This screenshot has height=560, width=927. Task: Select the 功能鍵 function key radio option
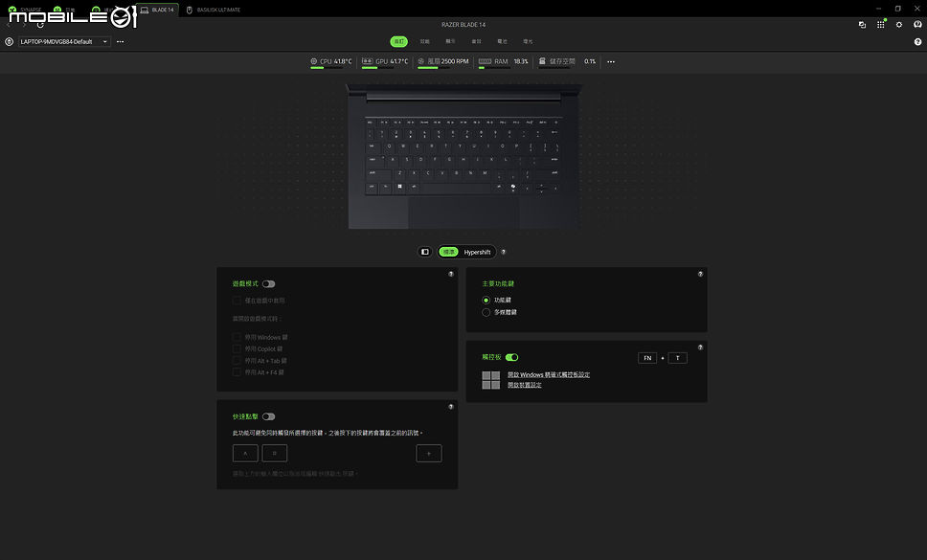pos(486,300)
